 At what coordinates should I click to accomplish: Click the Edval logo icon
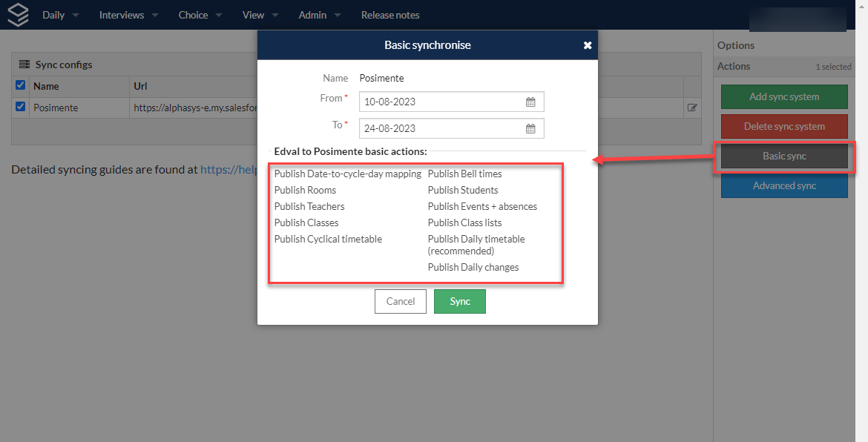coord(18,15)
